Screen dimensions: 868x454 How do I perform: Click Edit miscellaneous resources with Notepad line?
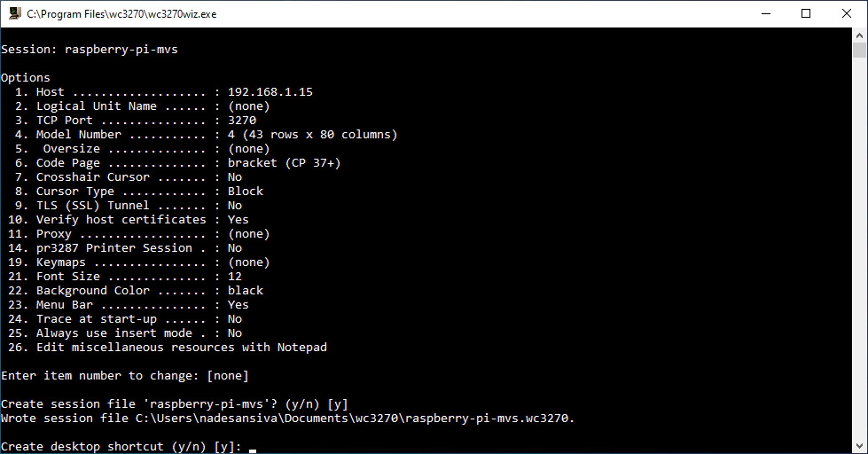tap(168, 348)
